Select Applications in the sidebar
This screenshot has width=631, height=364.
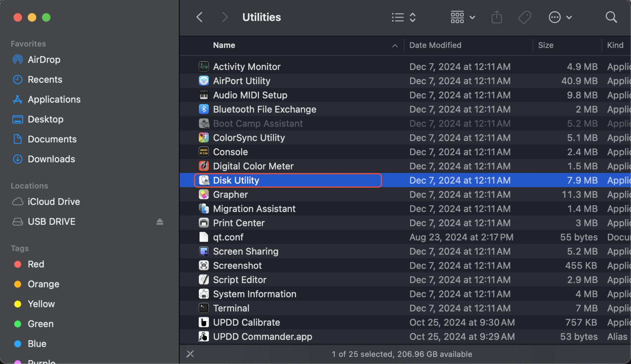pos(54,99)
